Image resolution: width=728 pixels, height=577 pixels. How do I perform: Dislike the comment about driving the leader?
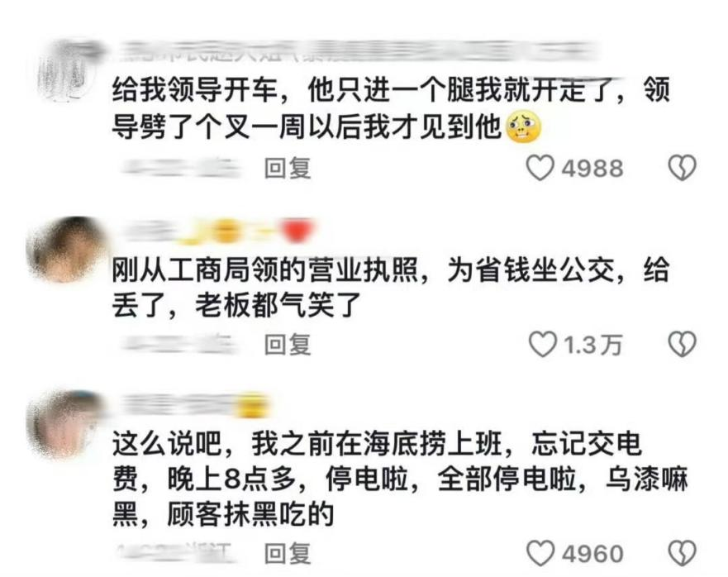[x=682, y=168]
